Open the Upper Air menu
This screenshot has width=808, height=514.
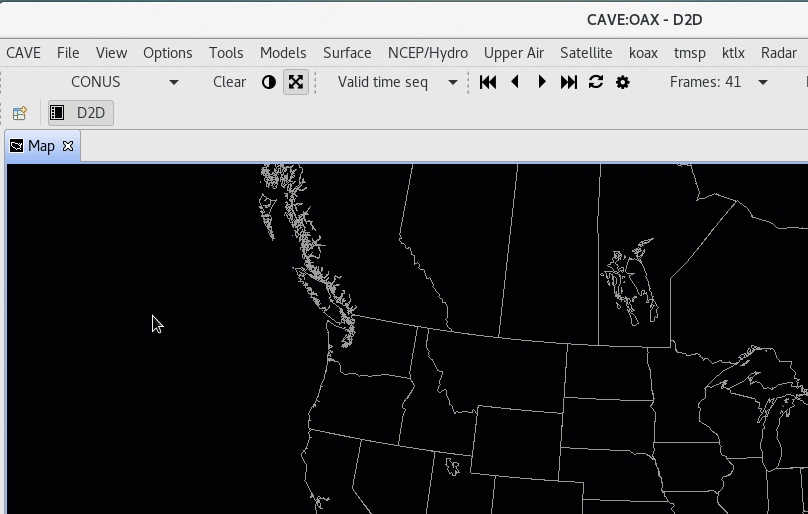pyautogui.click(x=514, y=53)
